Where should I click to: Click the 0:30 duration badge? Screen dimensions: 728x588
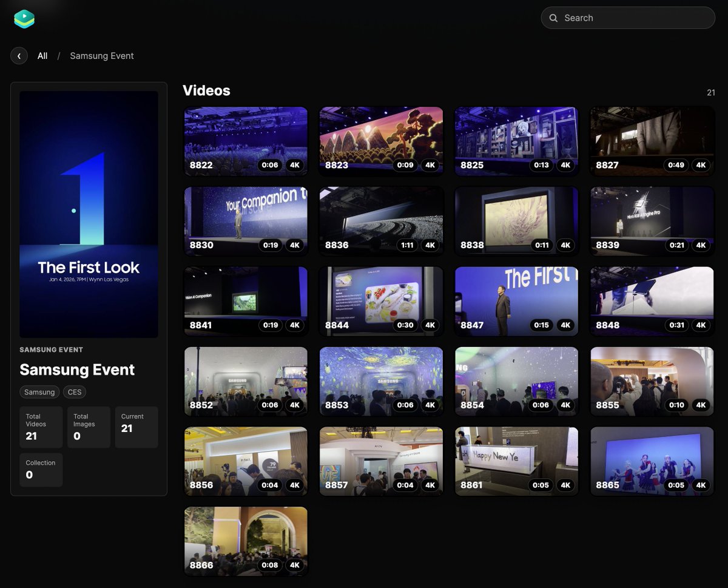(405, 325)
